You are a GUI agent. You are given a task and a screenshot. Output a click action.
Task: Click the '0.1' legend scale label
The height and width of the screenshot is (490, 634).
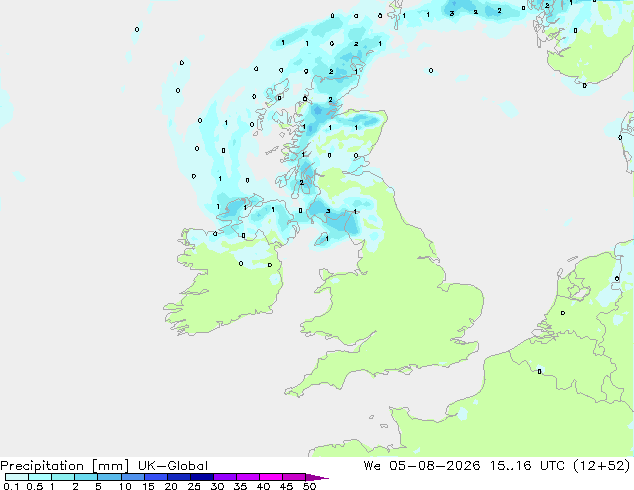(11, 486)
